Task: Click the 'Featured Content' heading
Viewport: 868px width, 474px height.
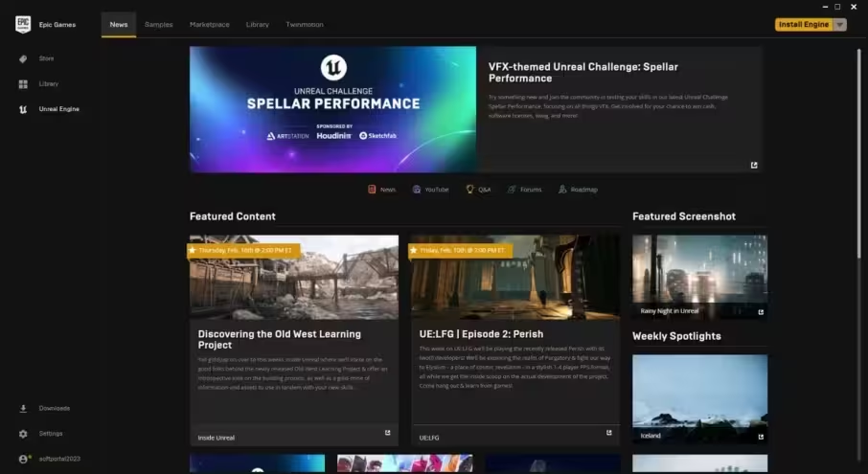Action: (x=233, y=216)
